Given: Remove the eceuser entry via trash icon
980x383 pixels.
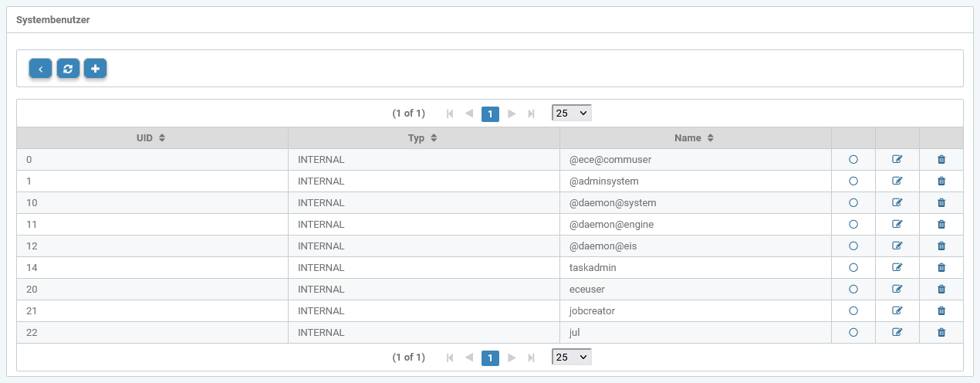Looking at the screenshot, I should tap(941, 290).
